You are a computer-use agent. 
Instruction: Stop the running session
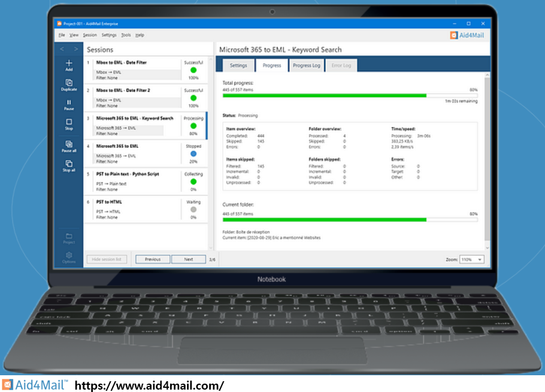tap(69, 123)
